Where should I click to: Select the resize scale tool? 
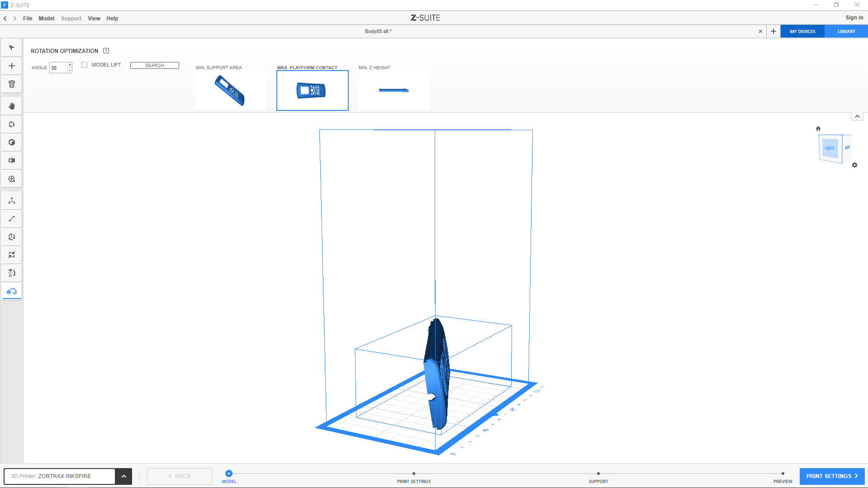[x=12, y=219]
